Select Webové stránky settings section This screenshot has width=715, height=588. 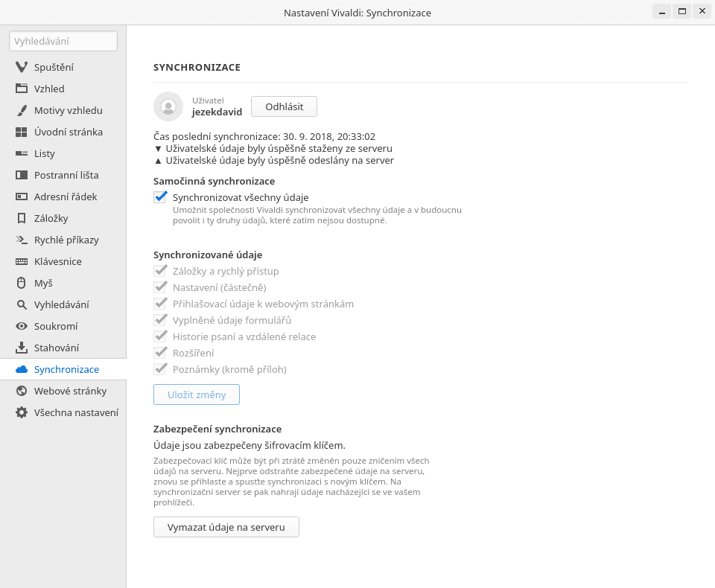tap(63, 391)
